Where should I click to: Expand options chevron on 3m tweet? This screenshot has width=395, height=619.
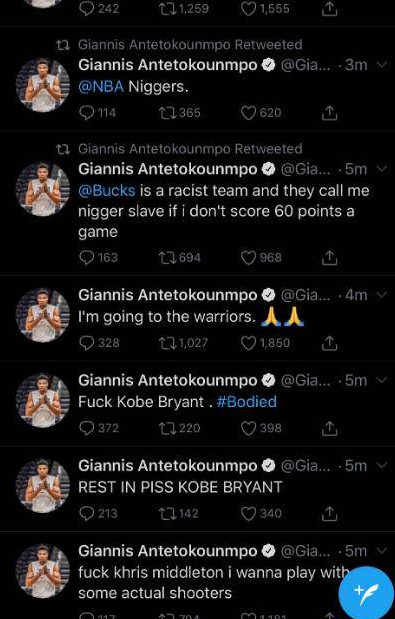[x=382, y=64]
